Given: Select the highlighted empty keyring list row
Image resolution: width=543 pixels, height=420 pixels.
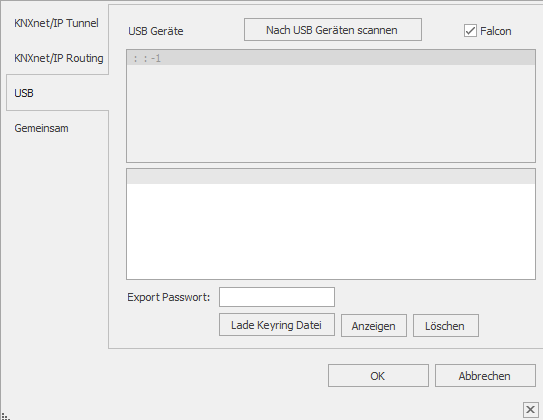Looking at the screenshot, I should pyautogui.click(x=331, y=177).
